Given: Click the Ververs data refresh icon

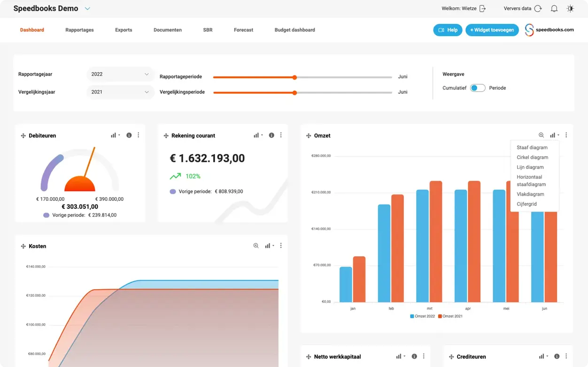Looking at the screenshot, I should point(538,8).
